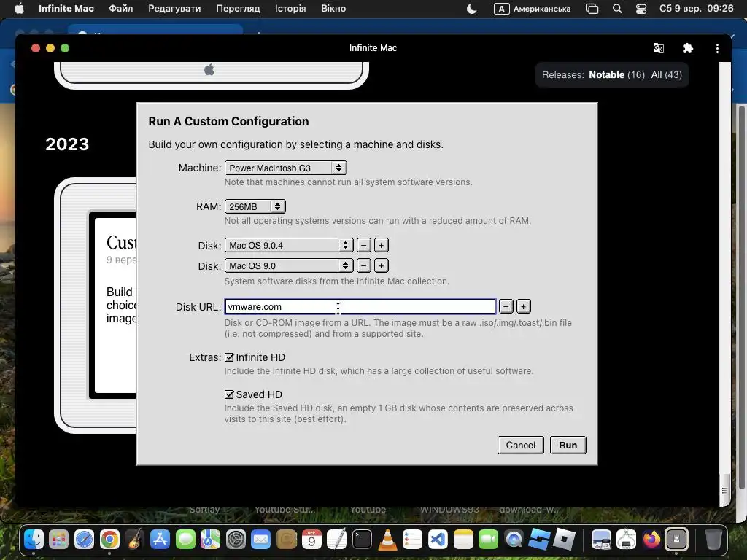Click the Run button

(x=568, y=446)
